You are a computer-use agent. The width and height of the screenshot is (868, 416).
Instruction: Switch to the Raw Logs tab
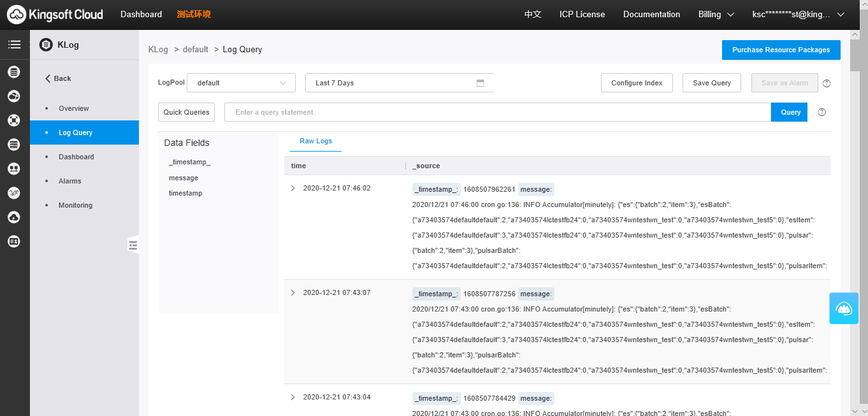pos(315,141)
